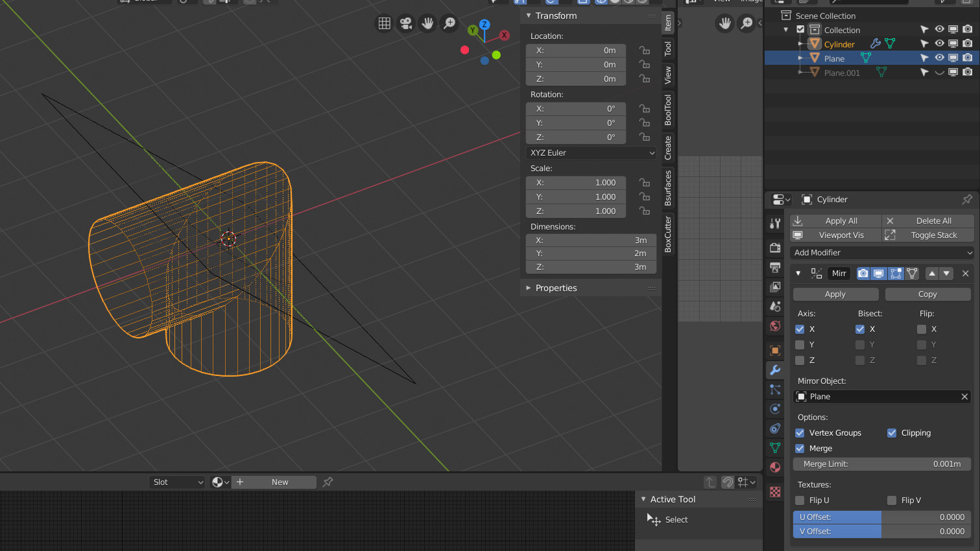Adjust the Merge Limit slider
Image resolution: width=980 pixels, height=551 pixels.
(x=882, y=463)
